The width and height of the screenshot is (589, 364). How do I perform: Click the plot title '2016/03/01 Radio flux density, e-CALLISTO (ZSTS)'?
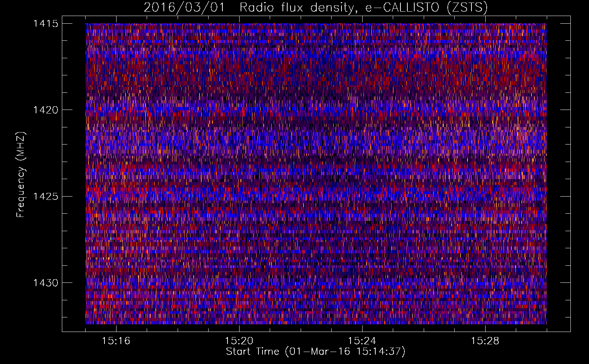tap(316, 7)
